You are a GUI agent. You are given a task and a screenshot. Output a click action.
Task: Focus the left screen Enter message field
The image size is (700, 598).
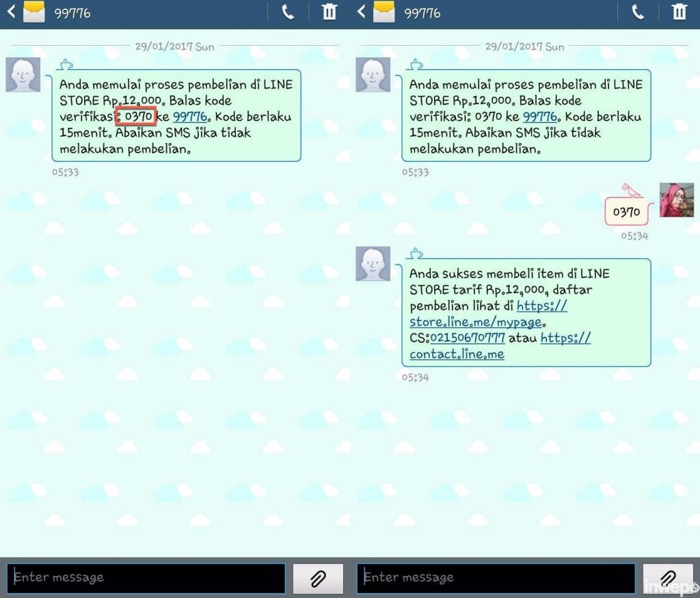coord(146,578)
